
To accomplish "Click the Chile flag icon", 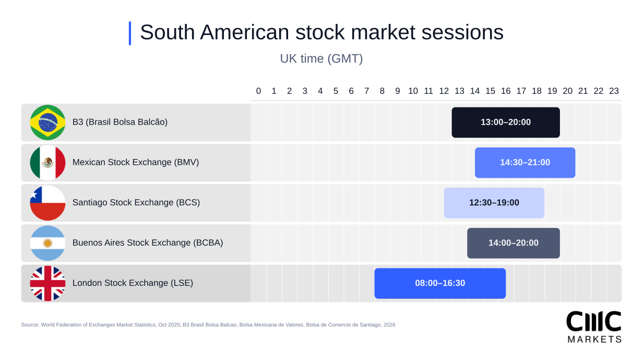I will (47, 203).
